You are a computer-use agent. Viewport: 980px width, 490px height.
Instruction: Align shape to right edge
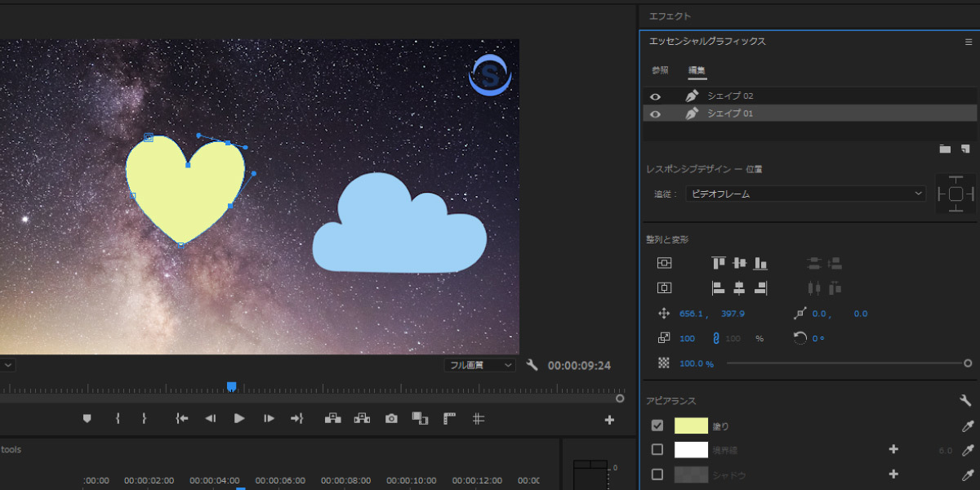click(x=760, y=287)
